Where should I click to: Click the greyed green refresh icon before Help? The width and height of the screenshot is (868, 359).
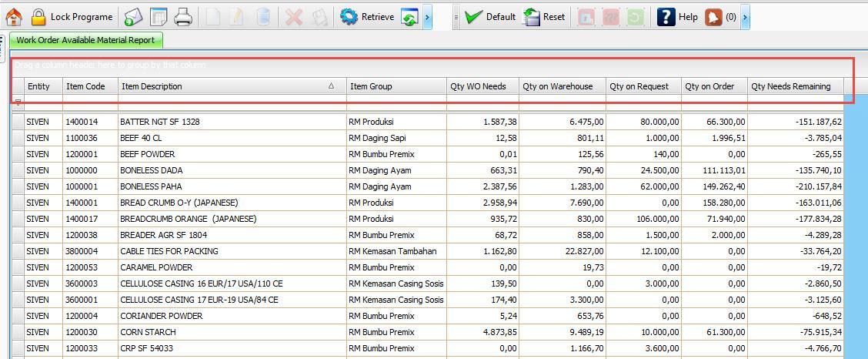(x=636, y=17)
